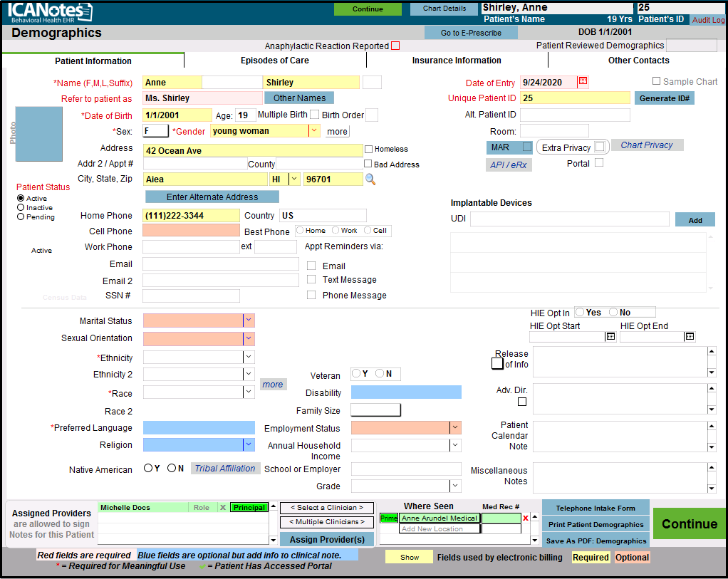728x579 pixels.
Task: Click the patient photo placeholder
Action: click(x=39, y=134)
